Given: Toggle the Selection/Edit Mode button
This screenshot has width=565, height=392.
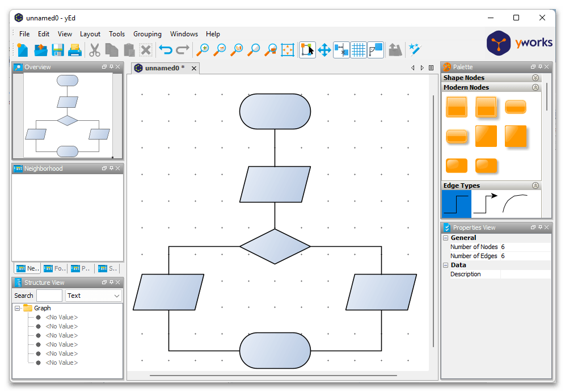Looking at the screenshot, I should (x=307, y=50).
